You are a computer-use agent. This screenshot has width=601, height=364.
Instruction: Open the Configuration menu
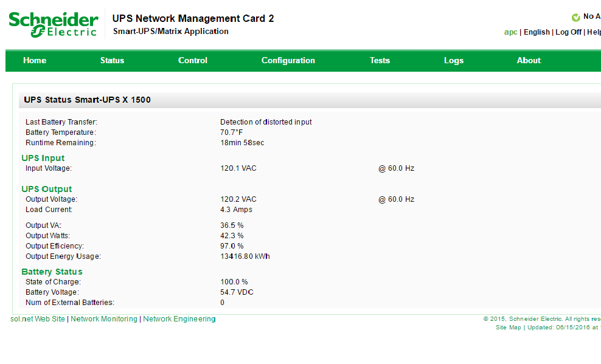tap(288, 61)
